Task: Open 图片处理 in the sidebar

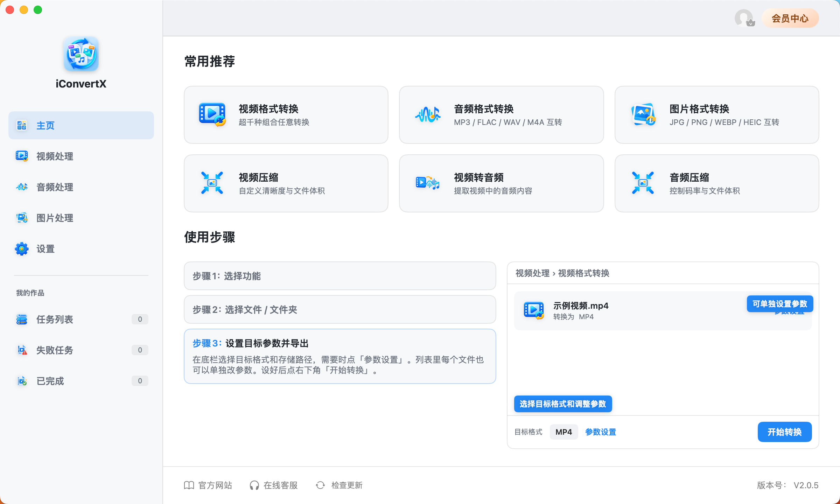Action: click(81, 218)
